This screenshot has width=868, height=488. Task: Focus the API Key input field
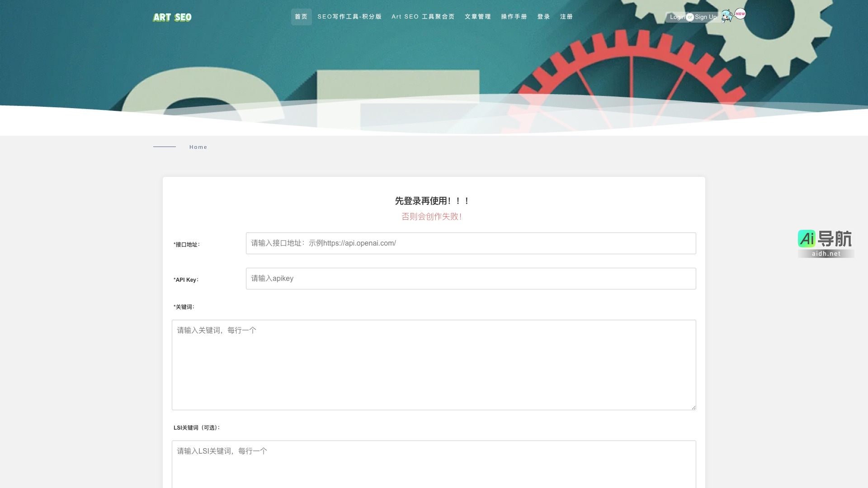[471, 278]
